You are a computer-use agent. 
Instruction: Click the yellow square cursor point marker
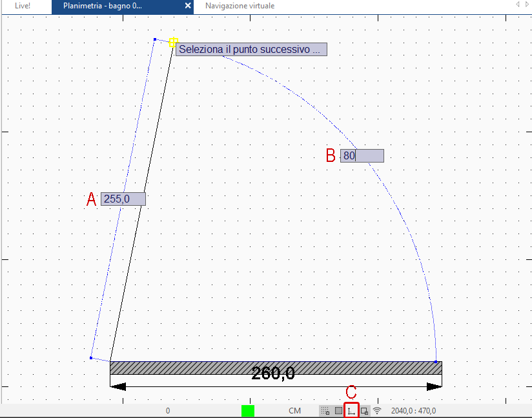pos(173,43)
